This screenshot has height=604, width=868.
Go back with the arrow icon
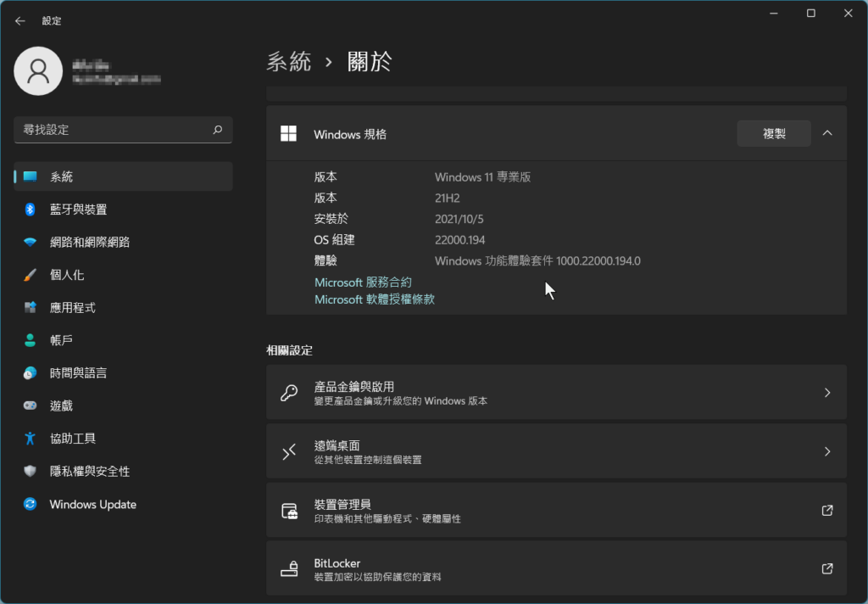click(x=20, y=21)
